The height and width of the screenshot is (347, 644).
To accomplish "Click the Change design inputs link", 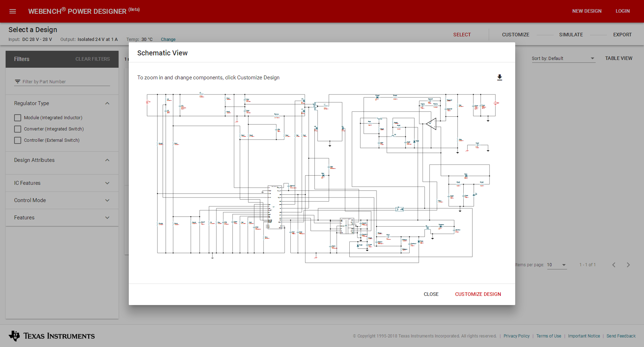I will [168, 39].
